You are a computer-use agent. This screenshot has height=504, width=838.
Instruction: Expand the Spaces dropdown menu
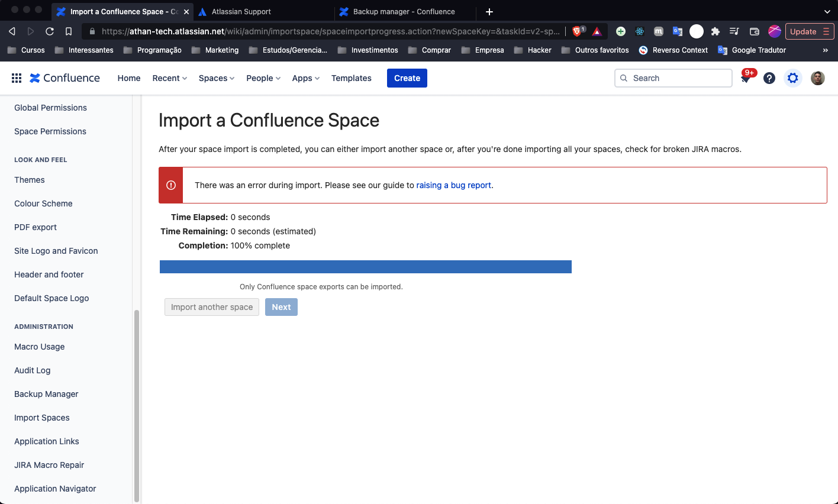pos(217,78)
